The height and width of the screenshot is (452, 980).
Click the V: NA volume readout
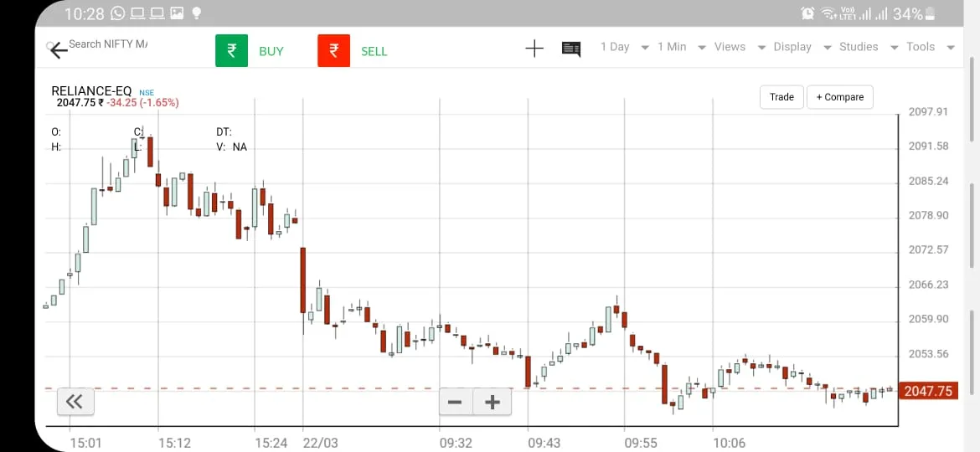click(x=232, y=147)
